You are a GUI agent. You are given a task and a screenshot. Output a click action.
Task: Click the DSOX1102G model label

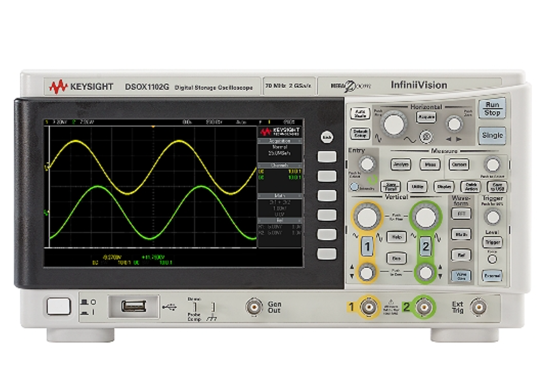[x=147, y=87]
